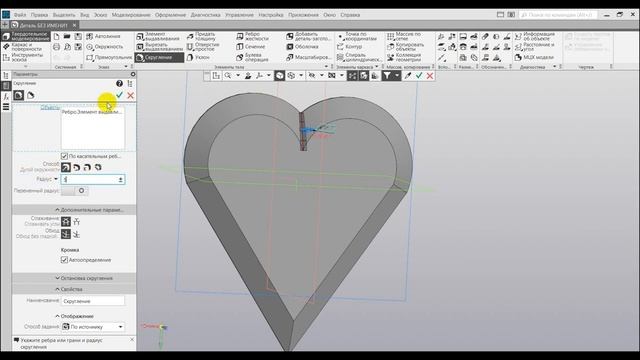Open the Моделирование menu
This screenshot has height=360, width=640.
click(x=131, y=15)
